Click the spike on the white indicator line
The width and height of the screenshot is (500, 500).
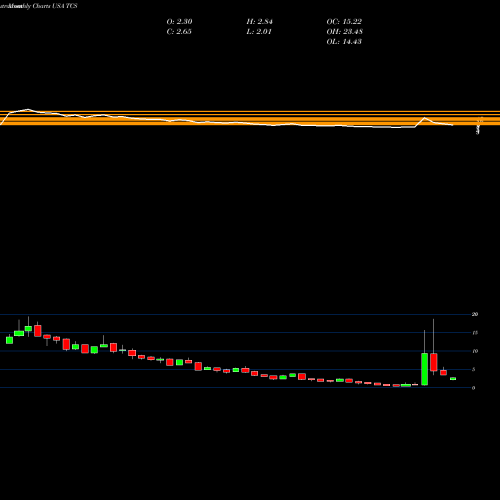[x=424, y=118]
